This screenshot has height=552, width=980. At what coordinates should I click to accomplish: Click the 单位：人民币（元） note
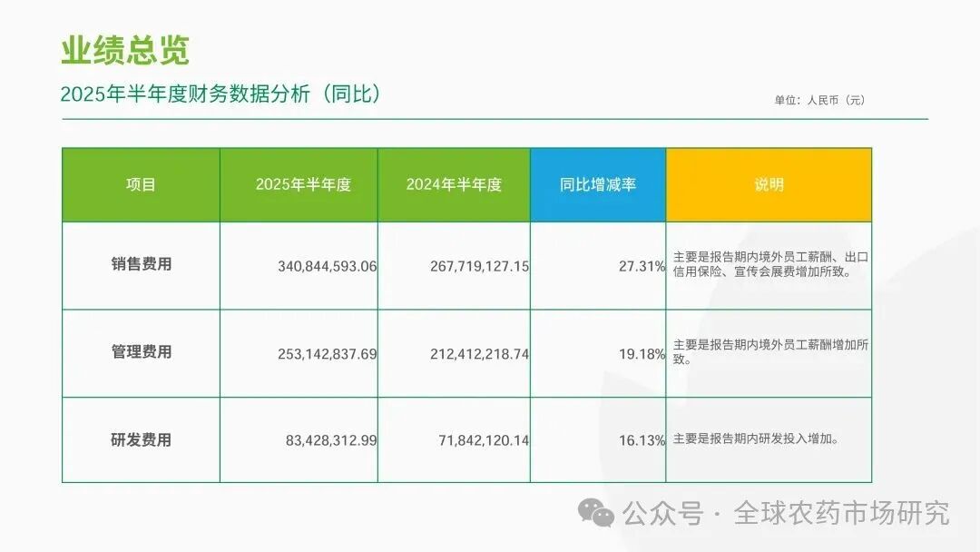tap(818, 100)
